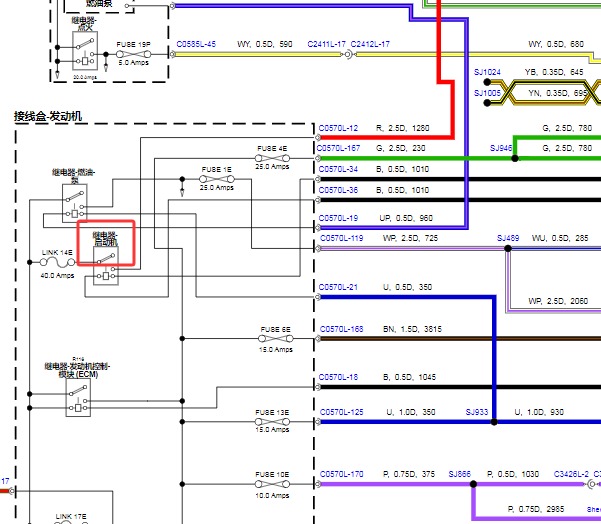
Task: Click the FUSE 13E fuse symbol
Action: tap(272, 422)
